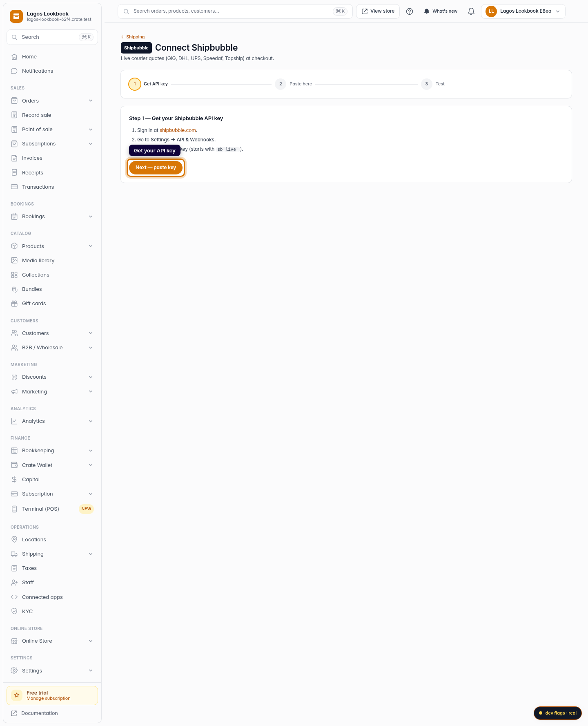Expand the Online Store chevron
Image resolution: width=588 pixels, height=726 pixels.
point(91,641)
